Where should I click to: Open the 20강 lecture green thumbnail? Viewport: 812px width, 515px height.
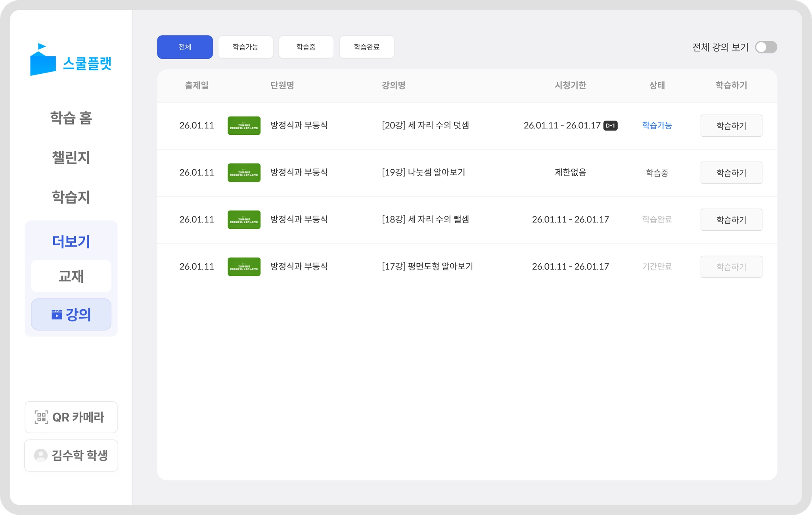pos(244,126)
